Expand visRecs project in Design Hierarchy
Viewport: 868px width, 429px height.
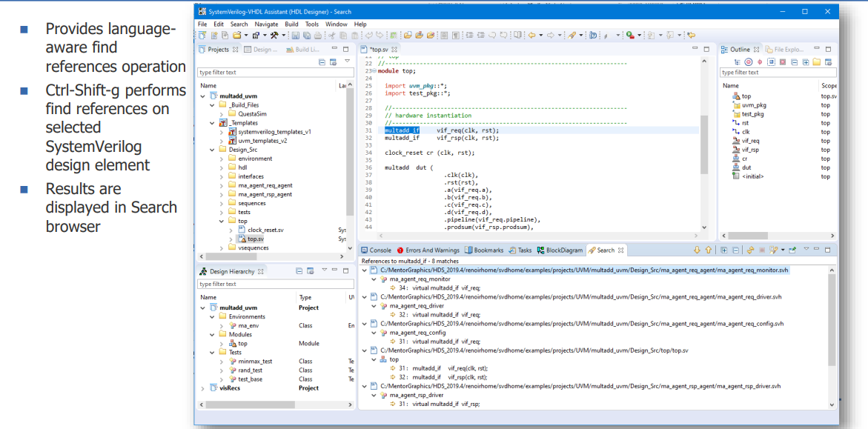point(203,388)
